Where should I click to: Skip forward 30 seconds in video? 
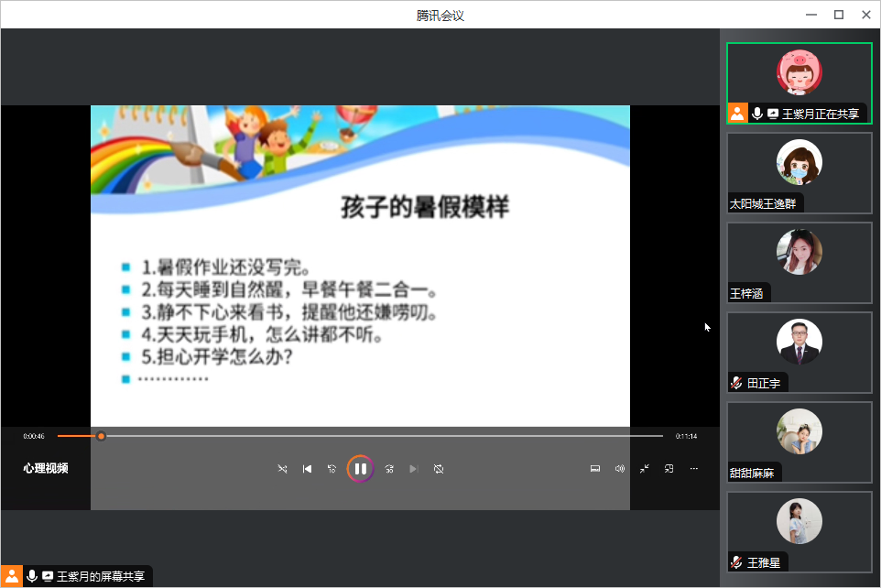(x=389, y=469)
